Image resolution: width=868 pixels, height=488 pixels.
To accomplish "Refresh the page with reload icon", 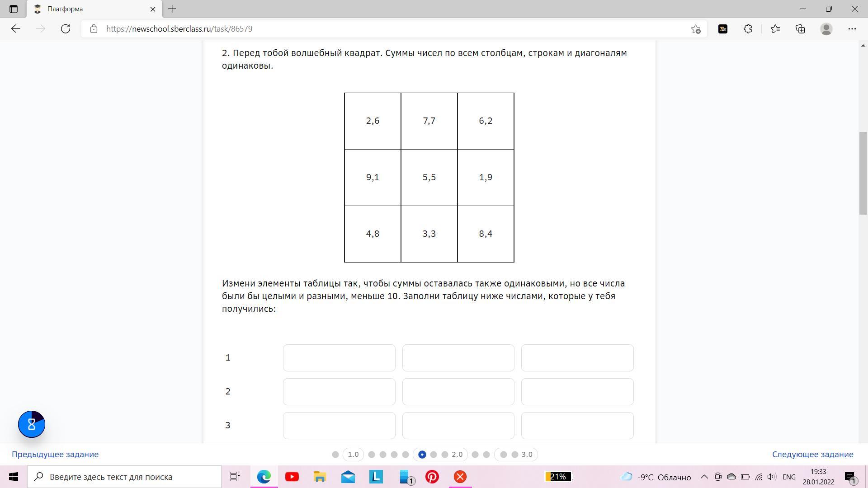I will click(66, 29).
